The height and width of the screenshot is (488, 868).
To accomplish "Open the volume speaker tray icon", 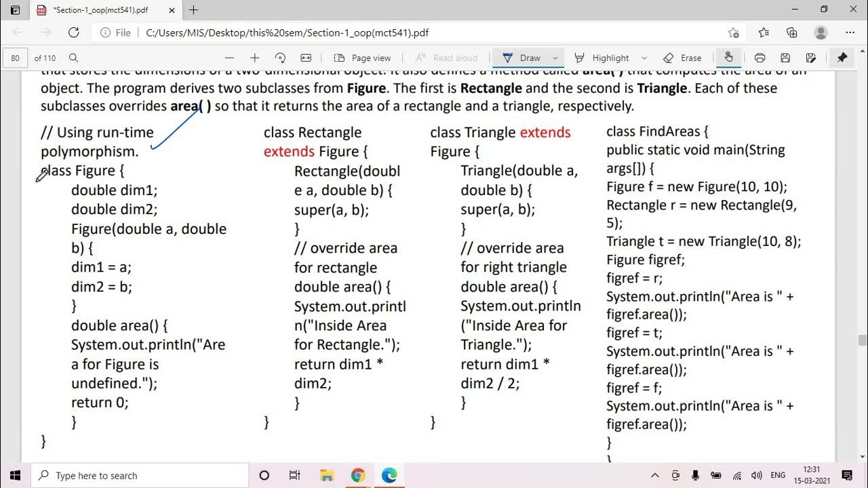I will coord(757,475).
